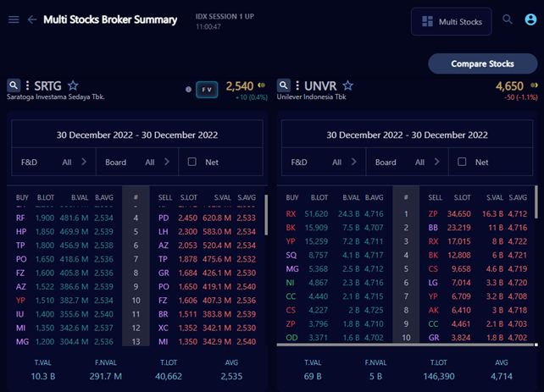Select seller BB in UNVR table
The image size is (544, 392).
(433, 228)
